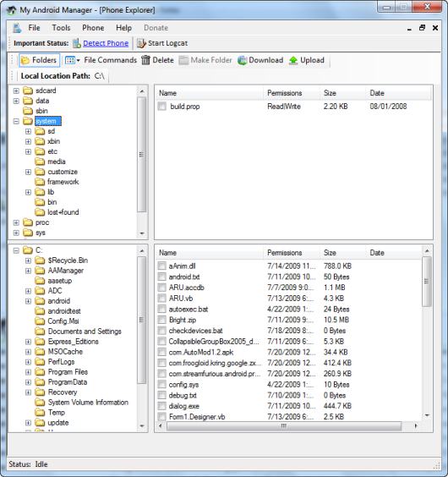The height and width of the screenshot is (477, 448).
Task: Open the Phone menu
Action: (93, 28)
